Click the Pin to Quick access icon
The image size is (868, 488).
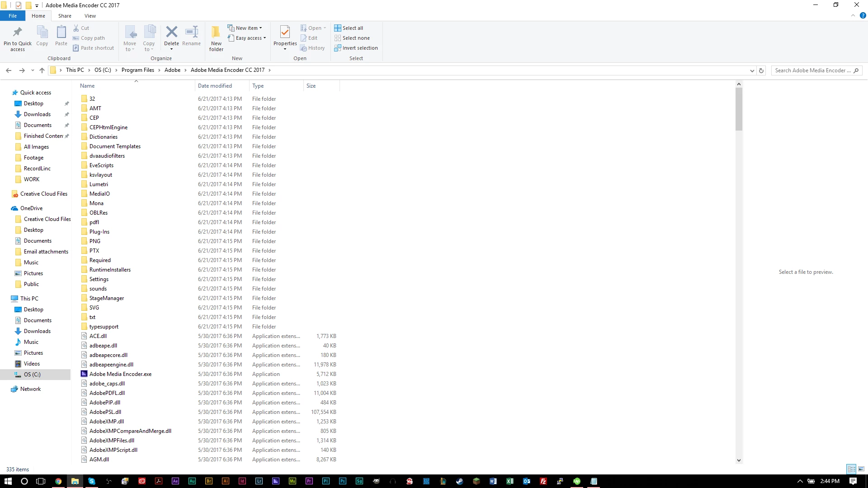click(18, 32)
